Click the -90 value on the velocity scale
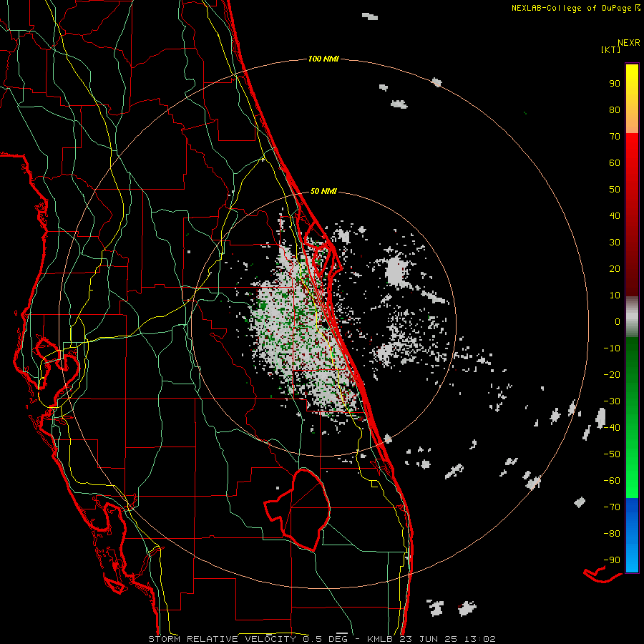The image size is (644, 644). (x=612, y=560)
